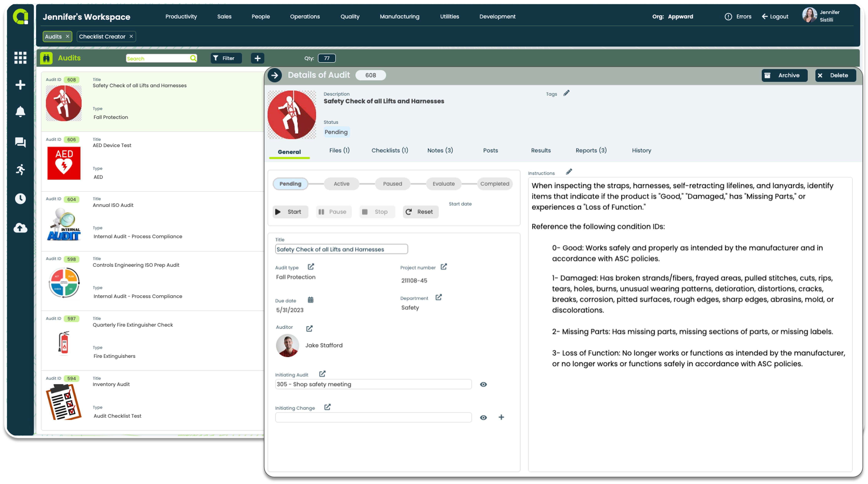Open the clock time icon in sidebar
This screenshot has width=868, height=484.
pyautogui.click(x=20, y=199)
